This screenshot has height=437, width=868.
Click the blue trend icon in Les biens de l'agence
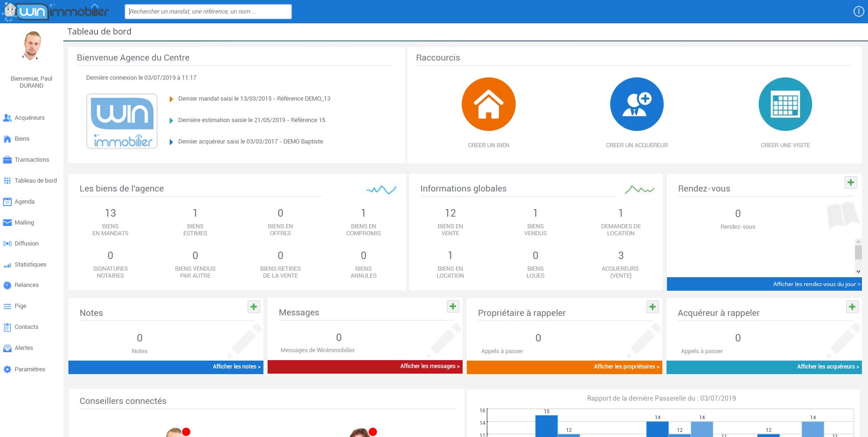[381, 190]
